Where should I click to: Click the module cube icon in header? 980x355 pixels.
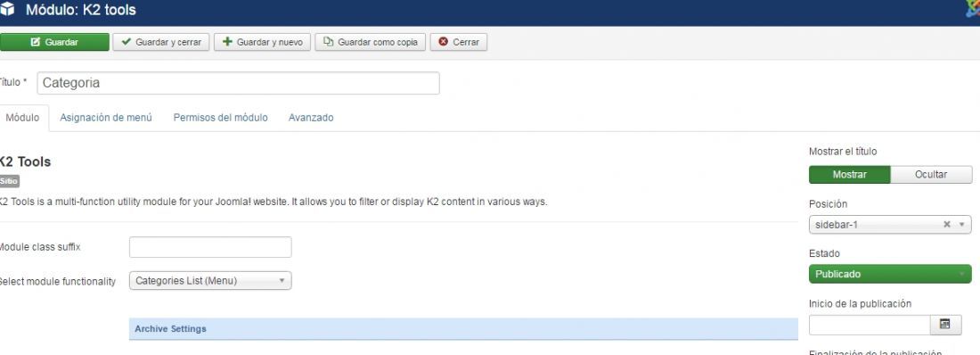(7, 10)
